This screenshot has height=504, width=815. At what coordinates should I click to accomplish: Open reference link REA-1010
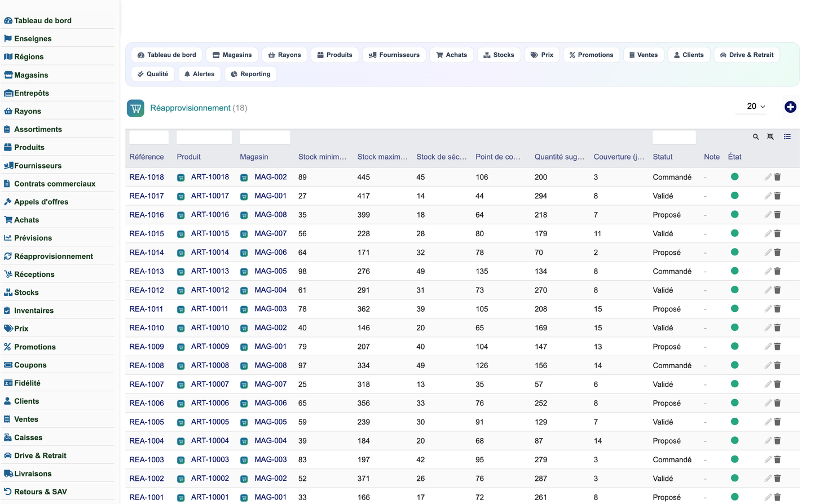coord(147,328)
